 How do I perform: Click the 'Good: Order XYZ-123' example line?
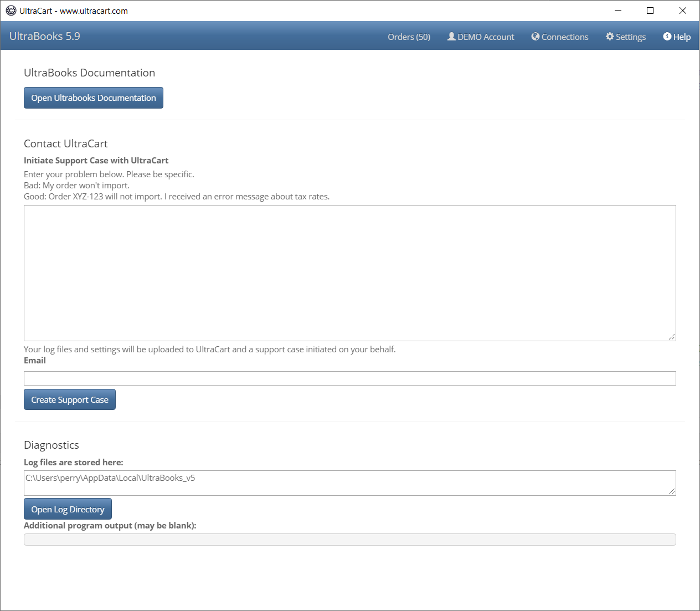tap(177, 197)
